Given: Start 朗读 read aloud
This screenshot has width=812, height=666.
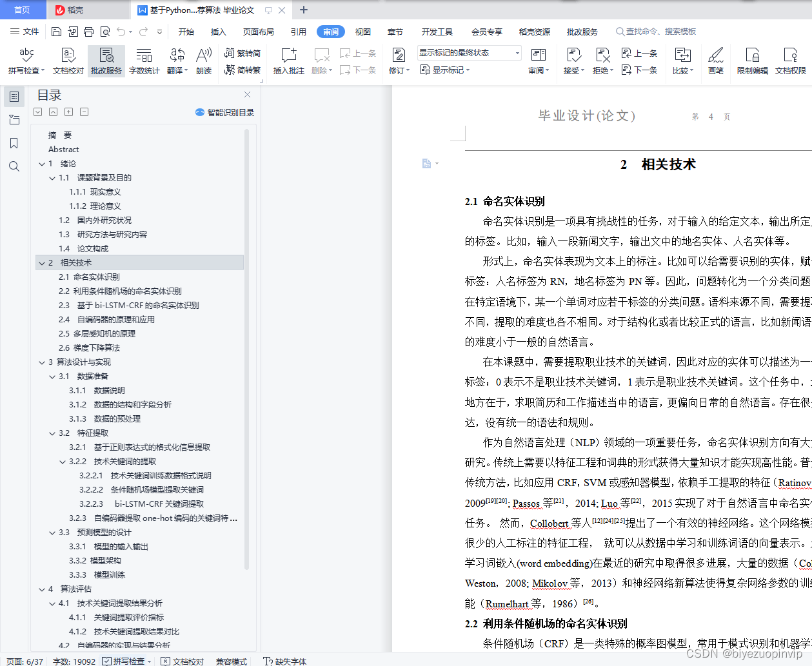Looking at the screenshot, I should click(204, 61).
